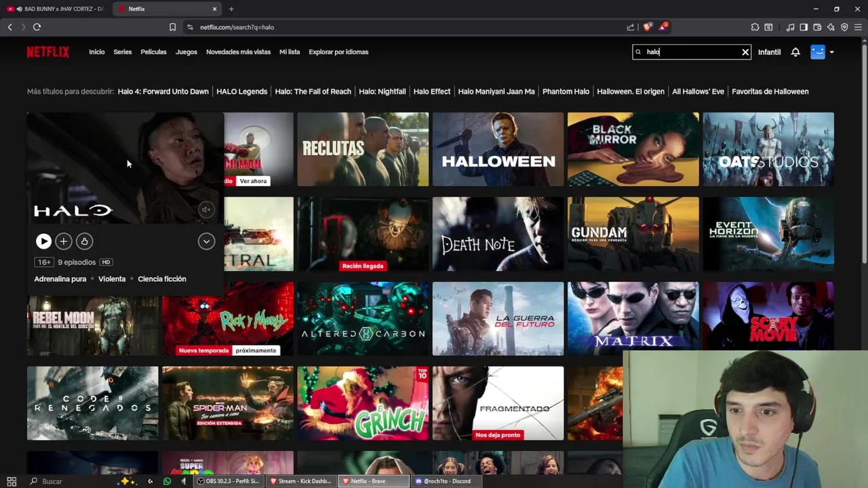Open OBS from the taskbar
The width and height of the screenshot is (868, 488).
coord(228,481)
